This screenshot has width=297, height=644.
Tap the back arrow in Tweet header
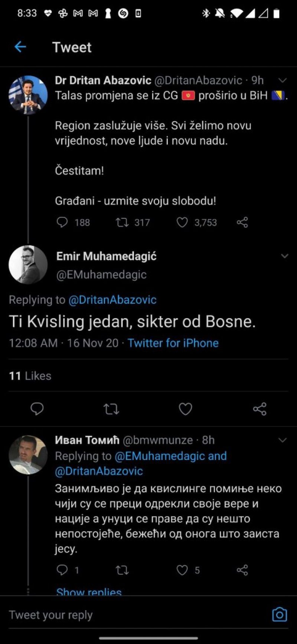point(20,47)
